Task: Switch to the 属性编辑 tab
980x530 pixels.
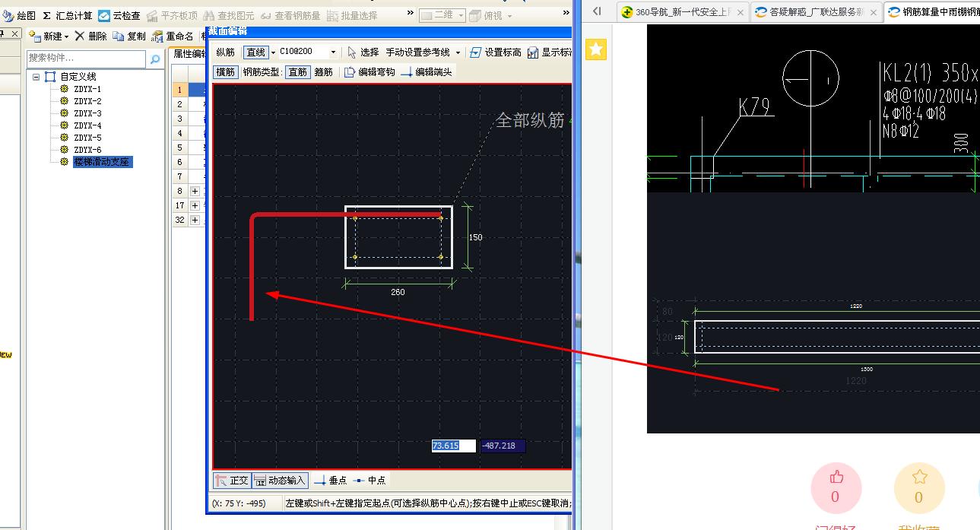Action: (x=188, y=54)
